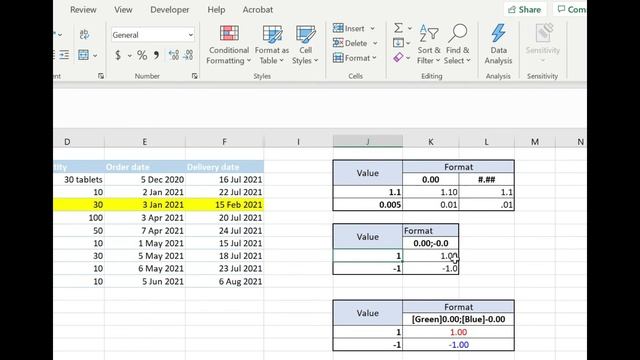Screen dimensions: 640x360
Task: Select the '.01' result cell
Action: [x=487, y=204]
